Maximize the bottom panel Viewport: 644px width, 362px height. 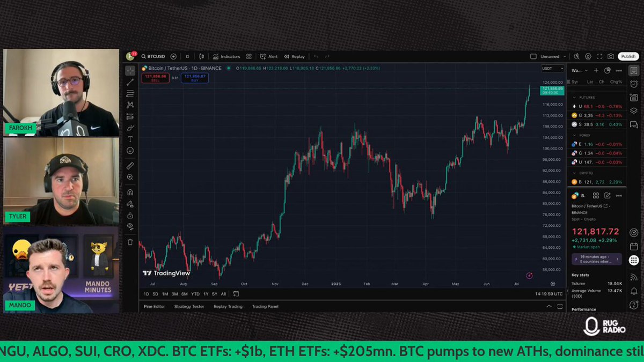pyautogui.click(x=560, y=306)
